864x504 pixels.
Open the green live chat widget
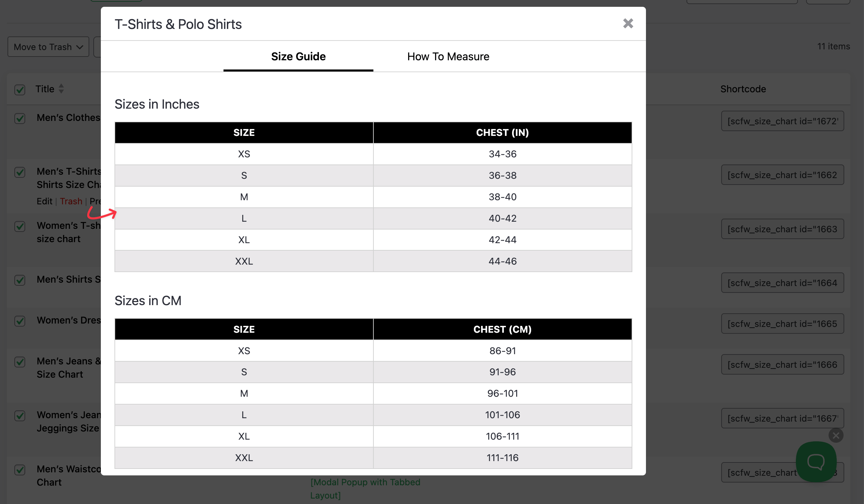(816, 461)
